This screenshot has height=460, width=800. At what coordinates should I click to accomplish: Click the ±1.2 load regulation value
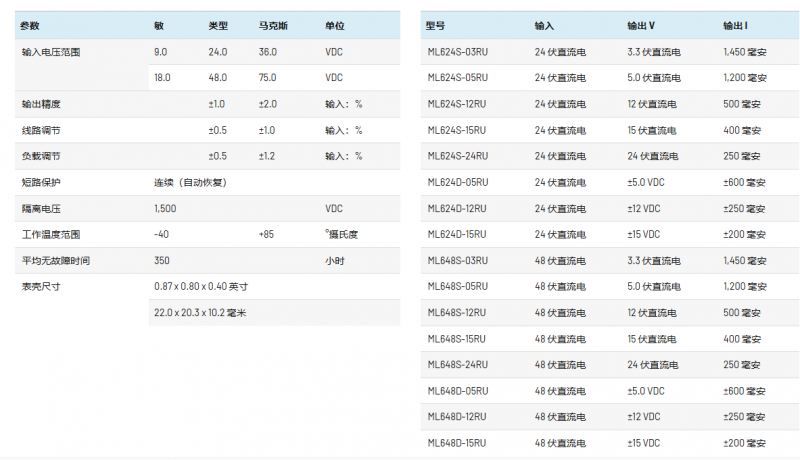[x=267, y=156]
